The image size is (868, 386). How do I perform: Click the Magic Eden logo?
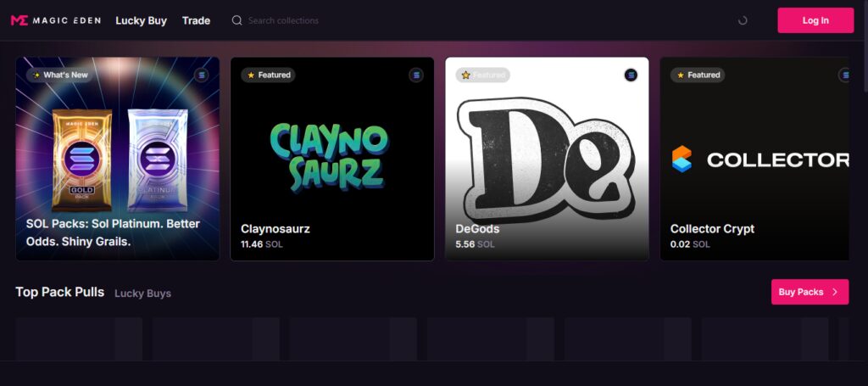[x=55, y=20]
